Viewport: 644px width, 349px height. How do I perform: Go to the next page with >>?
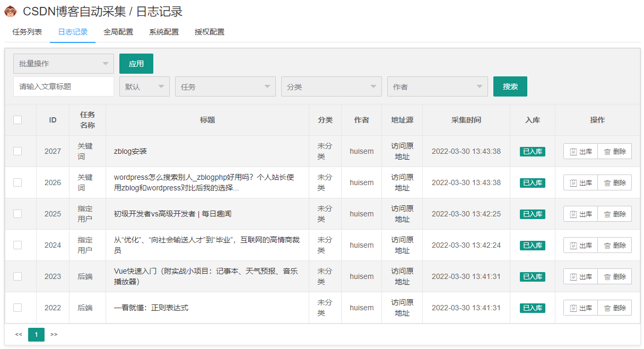click(x=54, y=335)
